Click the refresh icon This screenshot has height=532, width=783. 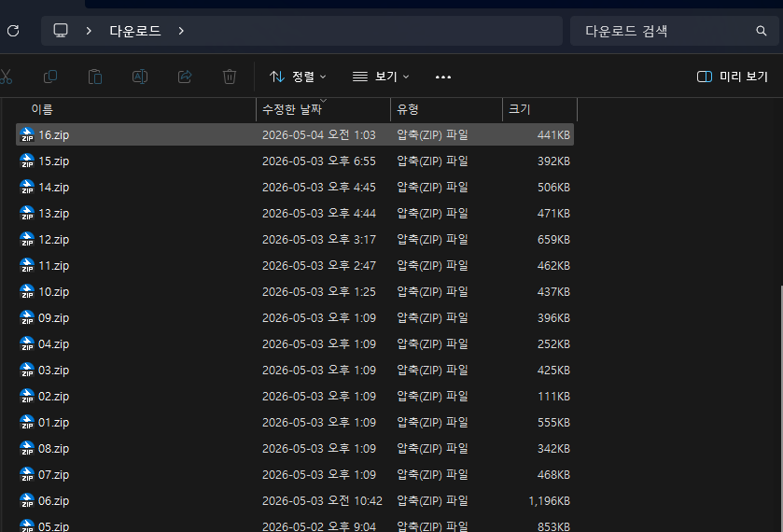(x=13, y=31)
